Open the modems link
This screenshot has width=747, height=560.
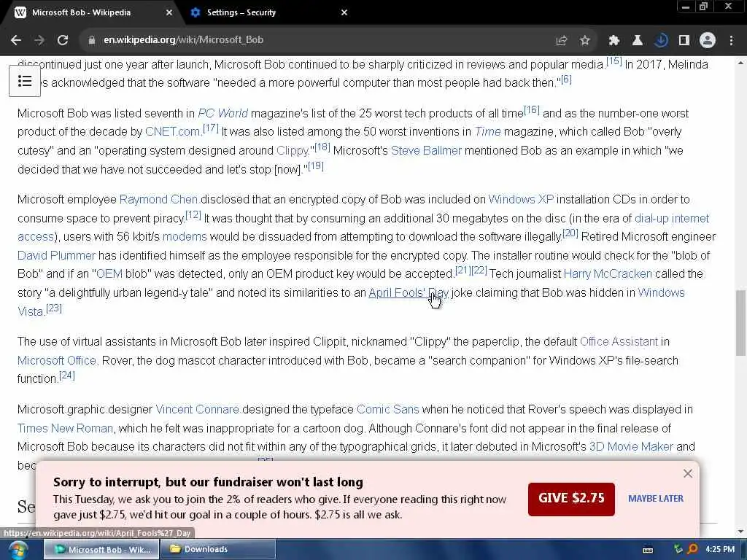(x=185, y=237)
